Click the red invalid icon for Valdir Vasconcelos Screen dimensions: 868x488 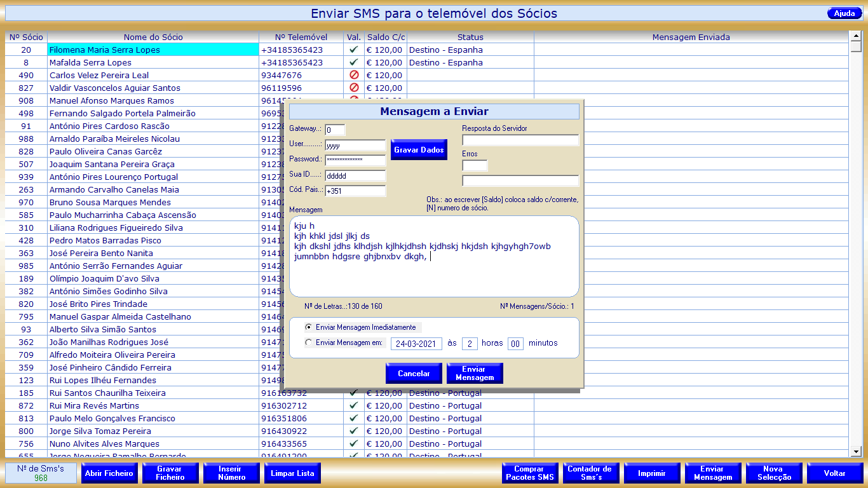[x=354, y=88]
